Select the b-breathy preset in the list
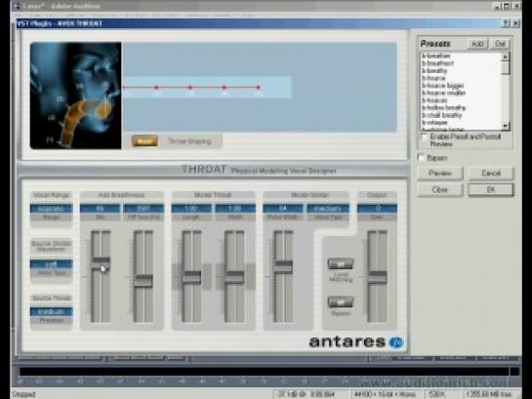This screenshot has height=399, width=532. coord(434,70)
